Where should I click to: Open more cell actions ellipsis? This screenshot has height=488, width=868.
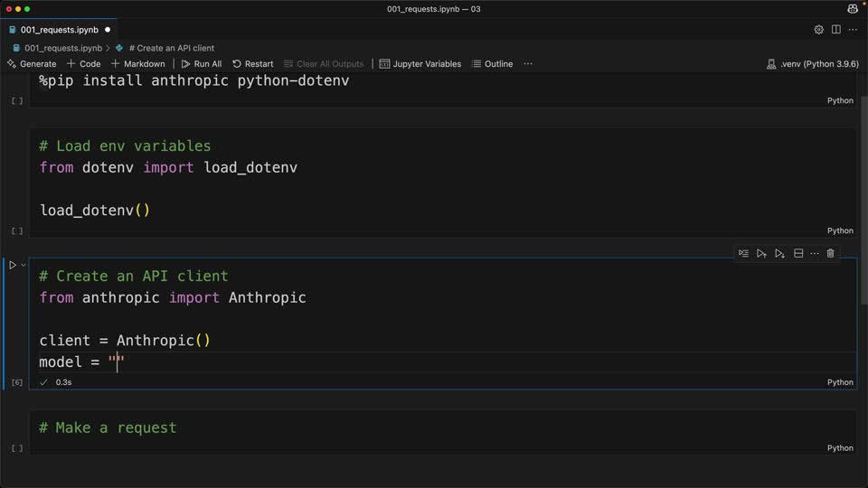click(x=815, y=253)
